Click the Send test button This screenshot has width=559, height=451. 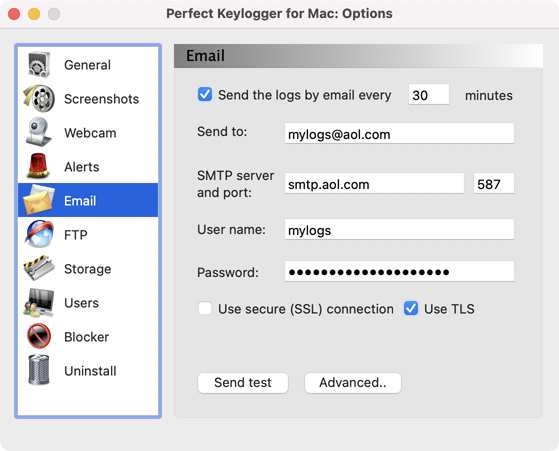point(243,383)
